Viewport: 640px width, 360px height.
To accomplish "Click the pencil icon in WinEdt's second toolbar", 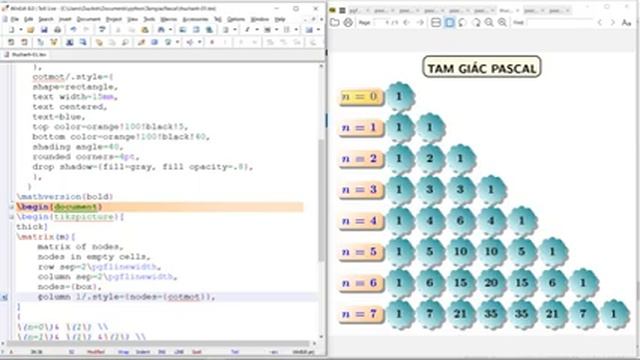I will (141, 42).
